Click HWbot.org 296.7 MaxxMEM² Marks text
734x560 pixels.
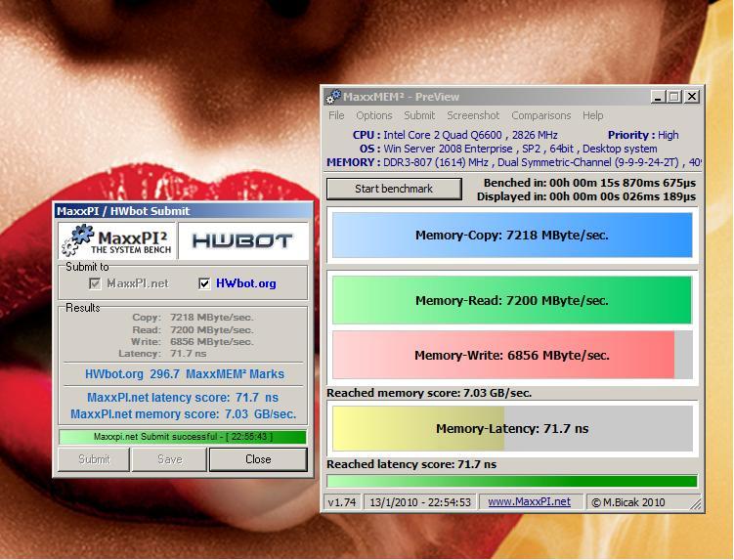[185, 374]
